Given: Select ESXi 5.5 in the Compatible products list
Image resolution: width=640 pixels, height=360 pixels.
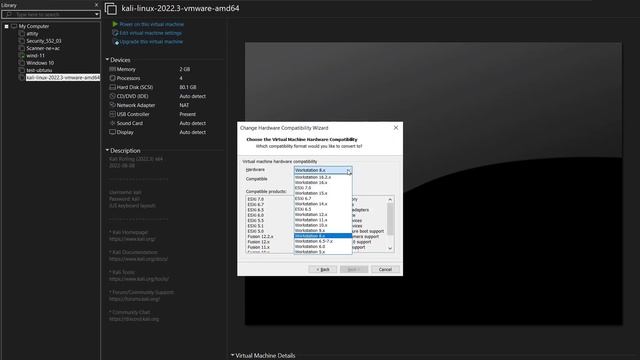Looking at the screenshot, I should [256, 220].
